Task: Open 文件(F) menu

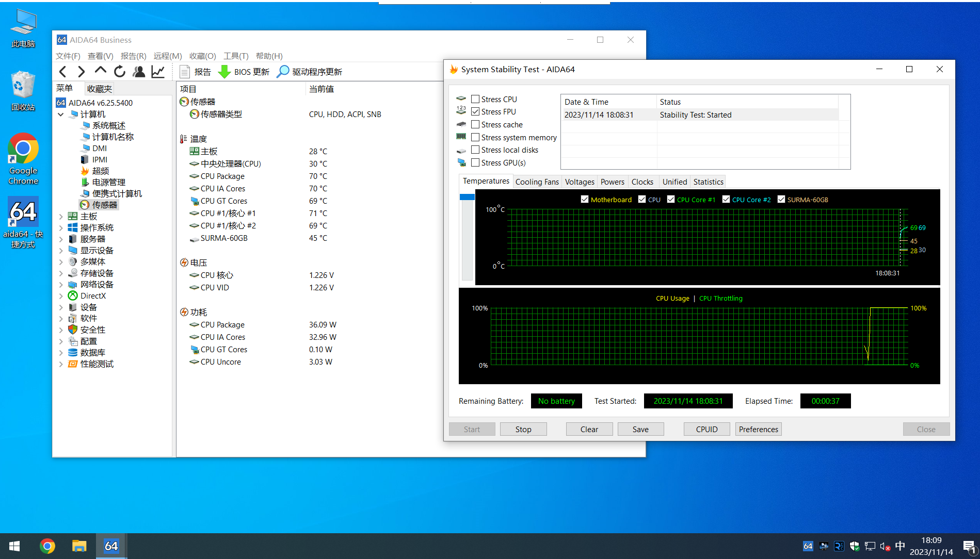Action: tap(68, 56)
